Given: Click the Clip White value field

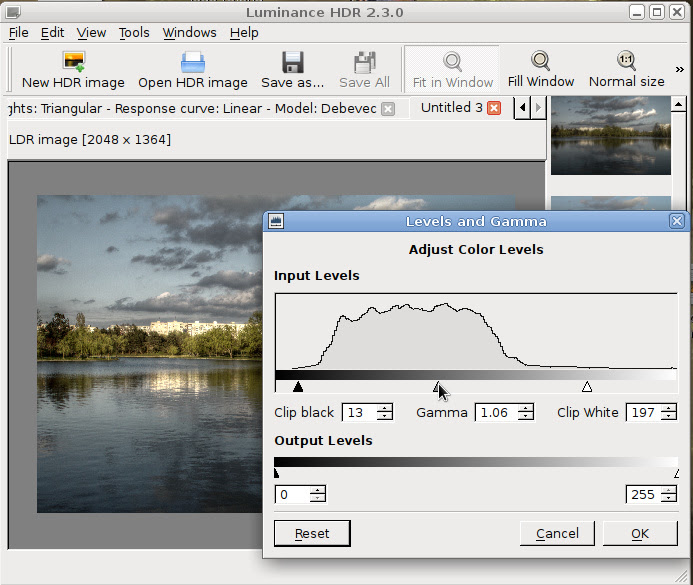Looking at the screenshot, I should coord(644,413).
